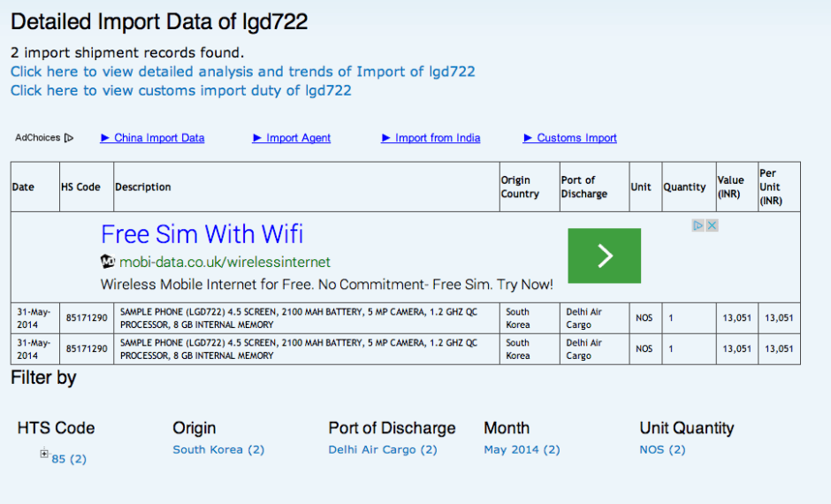Click the ad info triangle icon
This screenshot has height=504, width=831.
[698, 225]
